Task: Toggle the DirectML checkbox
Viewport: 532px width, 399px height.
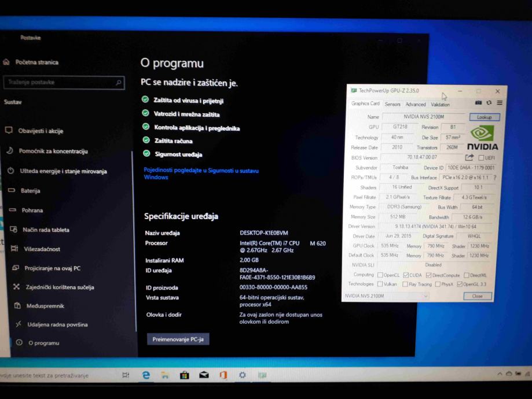Action: pos(467,275)
